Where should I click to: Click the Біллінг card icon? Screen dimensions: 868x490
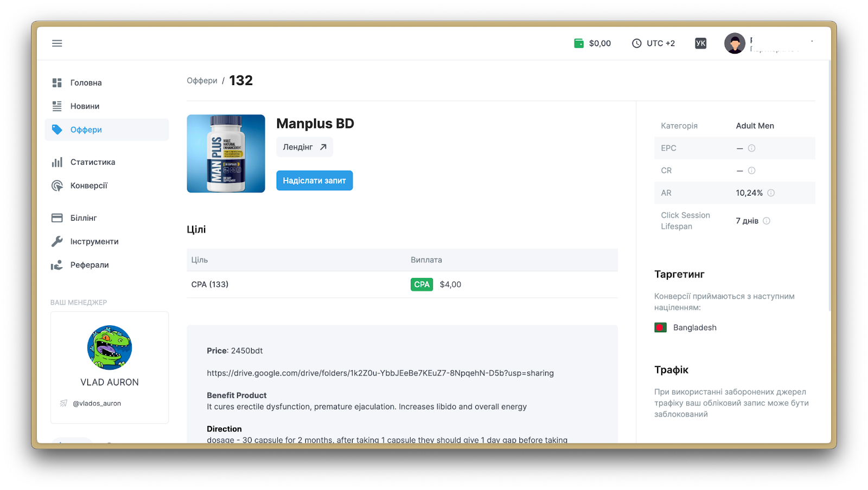57,218
